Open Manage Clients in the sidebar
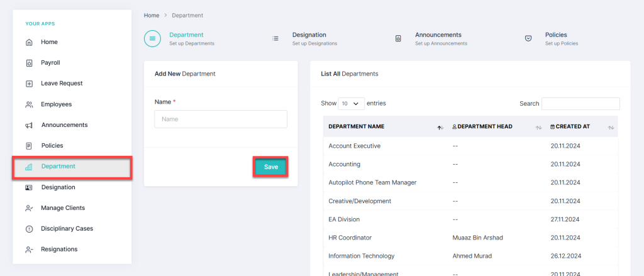 (63, 208)
